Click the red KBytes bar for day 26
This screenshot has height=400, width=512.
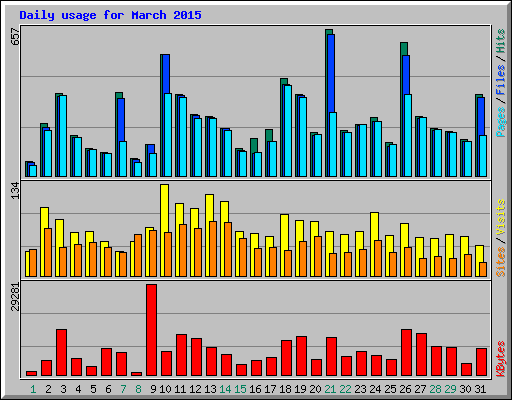pos(406,353)
